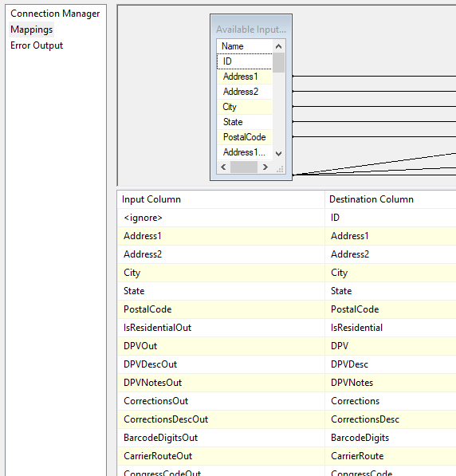Select the Mappings page

[x=32, y=30]
